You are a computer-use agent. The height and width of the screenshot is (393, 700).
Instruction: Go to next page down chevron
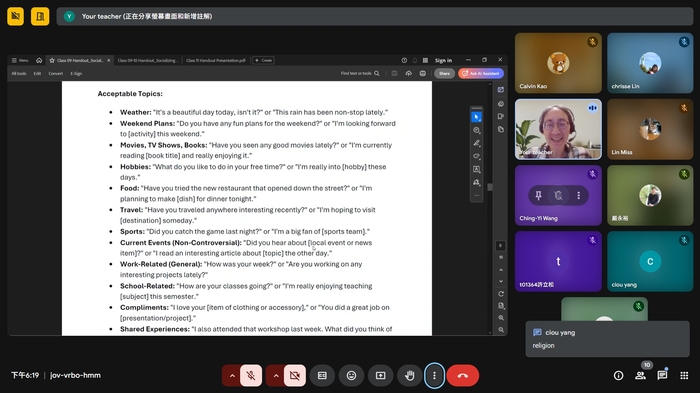501,281
